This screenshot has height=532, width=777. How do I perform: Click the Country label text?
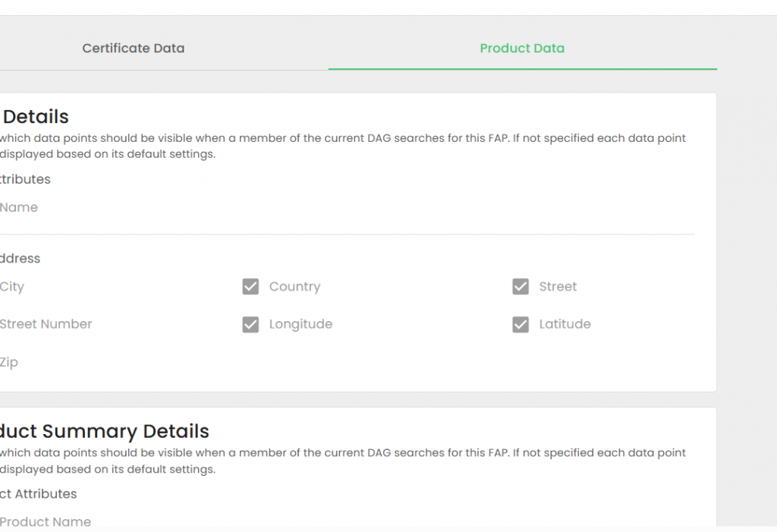click(x=294, y=287)
